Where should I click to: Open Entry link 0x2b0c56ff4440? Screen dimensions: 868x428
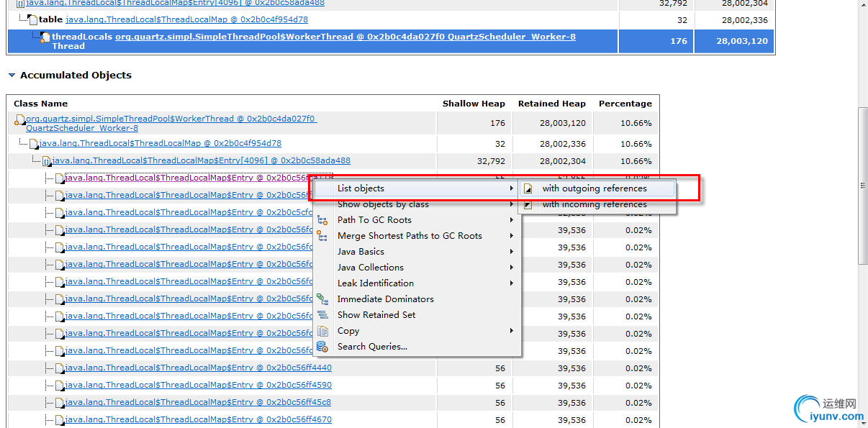198,368
